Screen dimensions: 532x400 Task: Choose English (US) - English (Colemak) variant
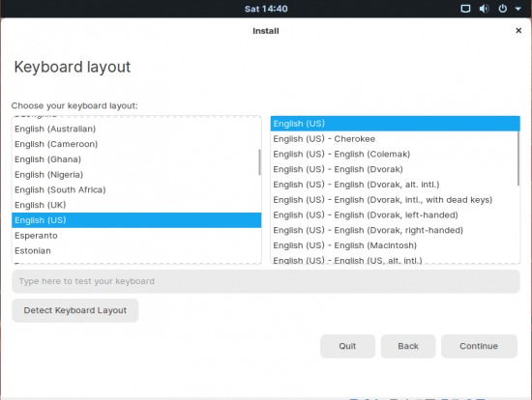[x=396, y=155]
